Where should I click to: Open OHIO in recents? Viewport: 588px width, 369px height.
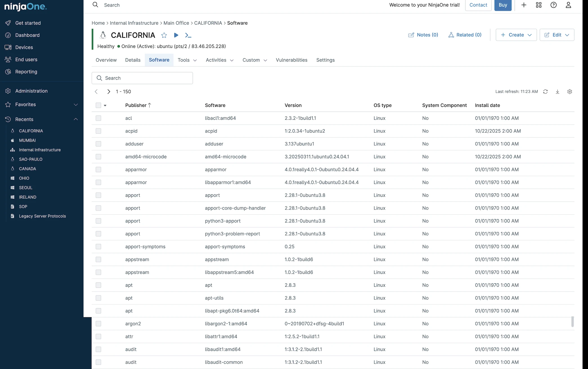pos(24,178)
